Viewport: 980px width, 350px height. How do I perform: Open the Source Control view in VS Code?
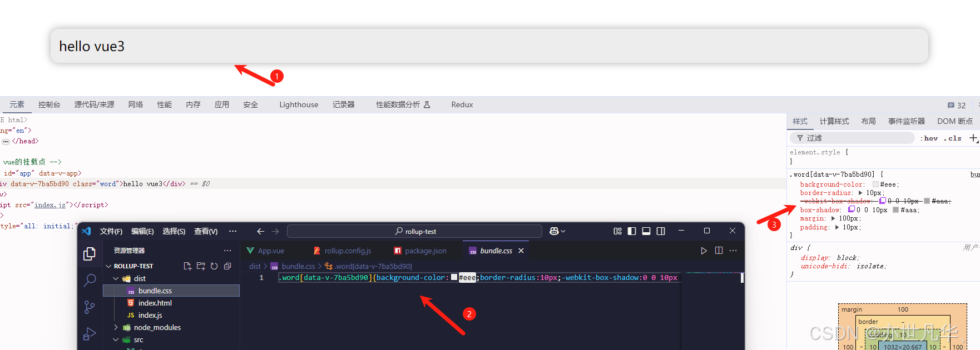pyautogui.click(x=90, y=307)
